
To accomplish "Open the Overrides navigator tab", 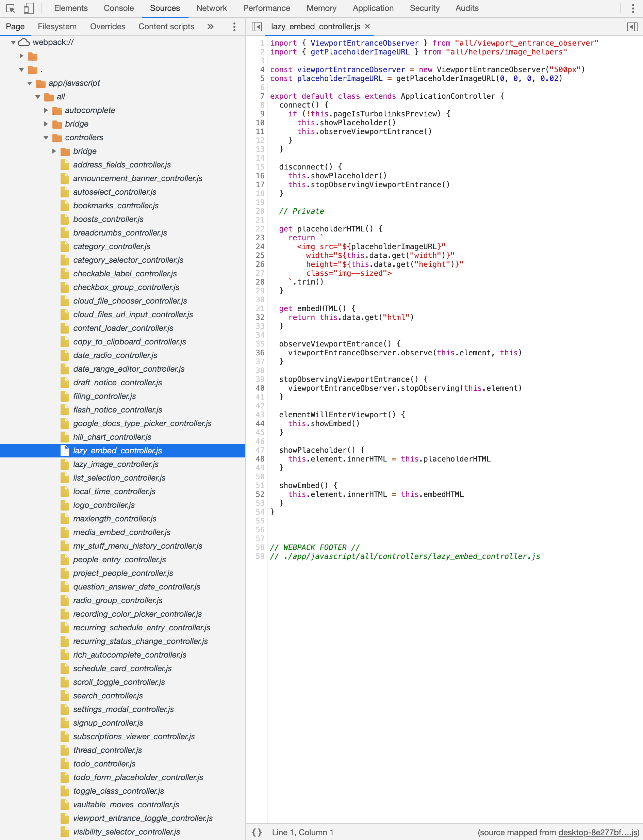I will coord(108,27).
